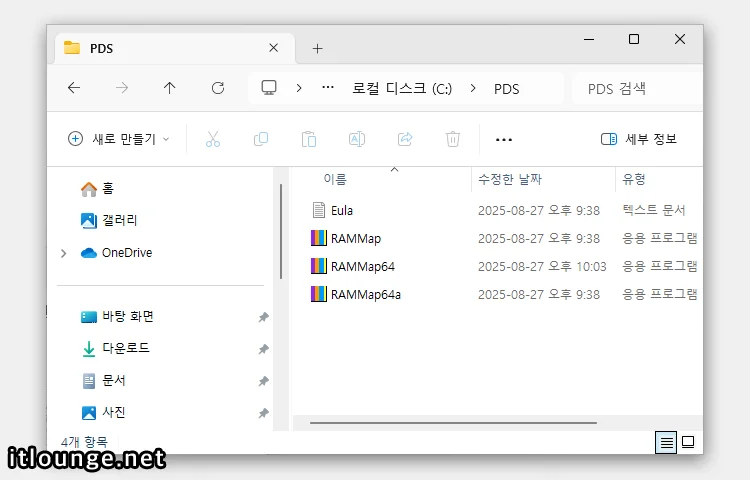Click the PDS breadcrumb segment
The width and height of the screenshot is (750, 480).
coord(507,89)
